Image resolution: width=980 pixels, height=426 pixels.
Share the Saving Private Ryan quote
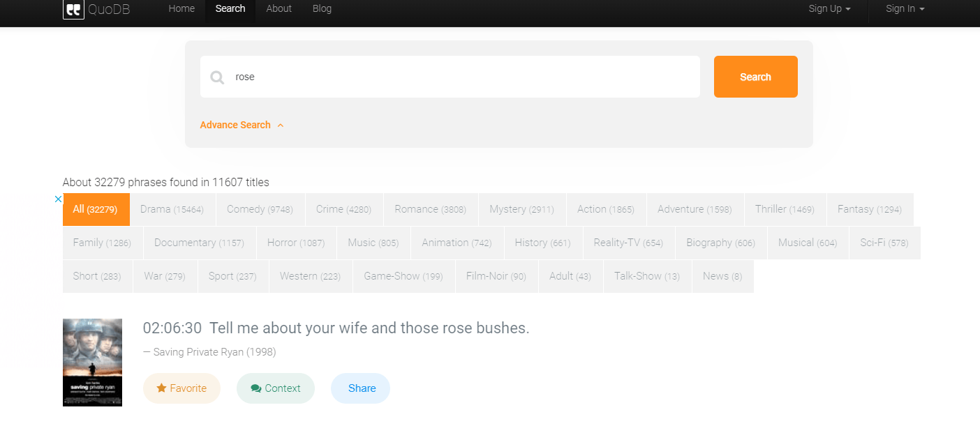pyautogui.click(x=361, y=388)
